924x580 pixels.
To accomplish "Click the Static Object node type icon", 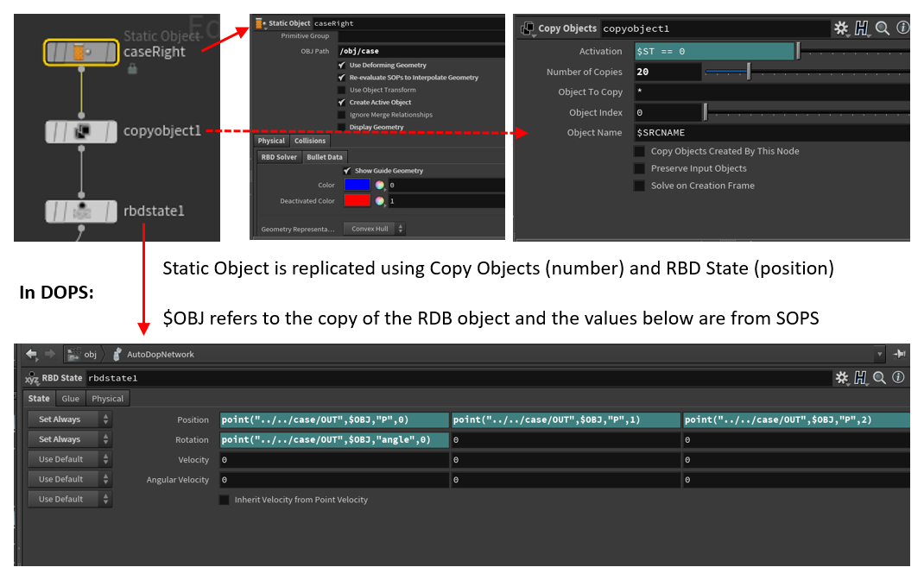I will tap(260, 23).
